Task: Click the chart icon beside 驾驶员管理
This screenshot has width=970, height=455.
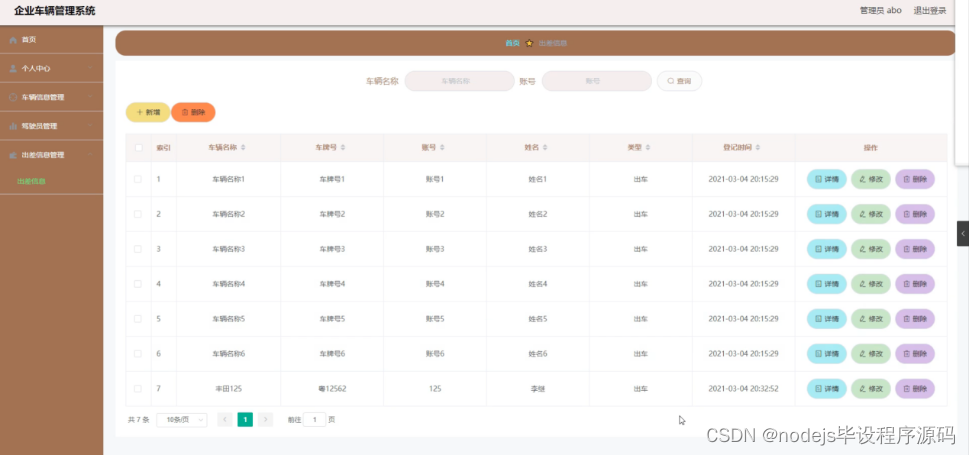Action: click(x=13, y=126)
